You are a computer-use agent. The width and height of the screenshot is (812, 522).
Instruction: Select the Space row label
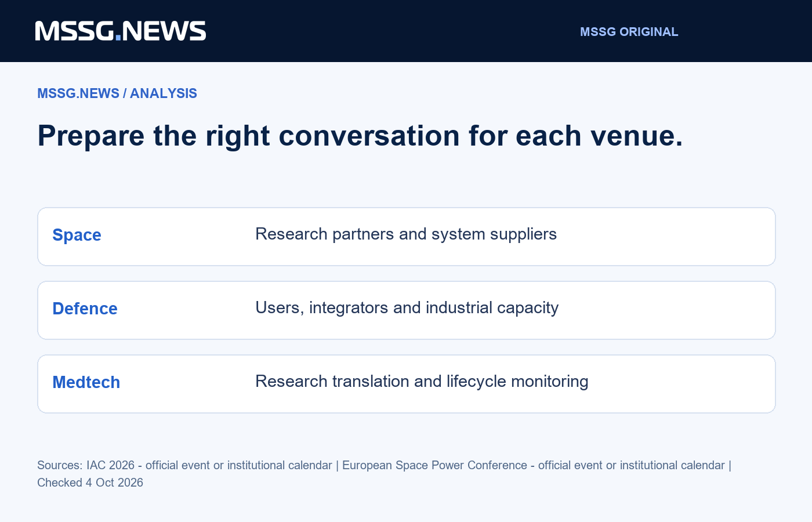pyautogui.click(x=77, y=235)
